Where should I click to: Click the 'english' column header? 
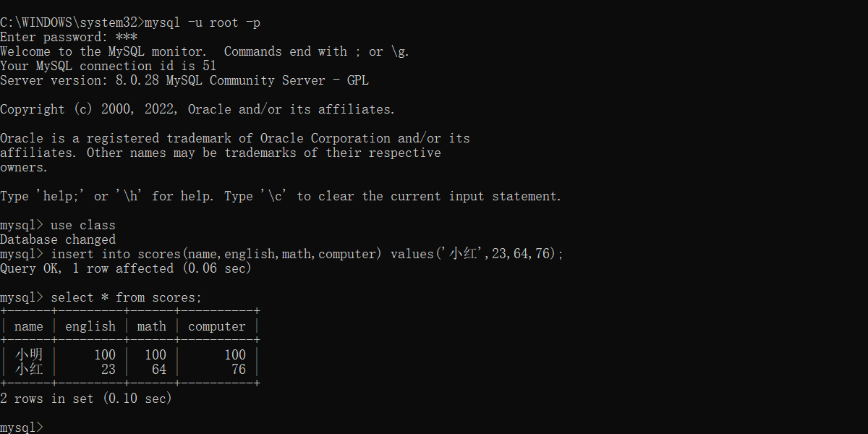coord(90,326)
